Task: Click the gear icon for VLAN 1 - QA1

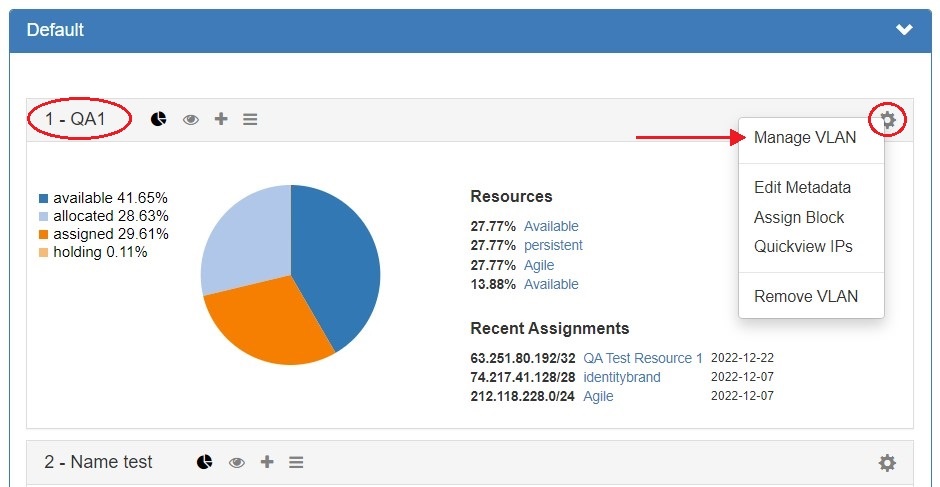Action: tap(887, 121)
